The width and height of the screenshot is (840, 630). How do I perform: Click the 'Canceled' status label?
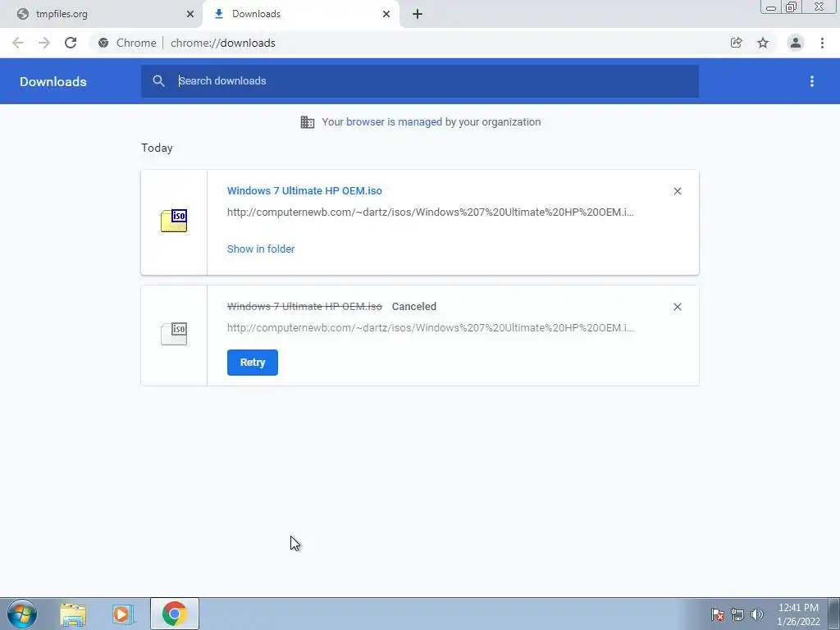tap(414, 307)
